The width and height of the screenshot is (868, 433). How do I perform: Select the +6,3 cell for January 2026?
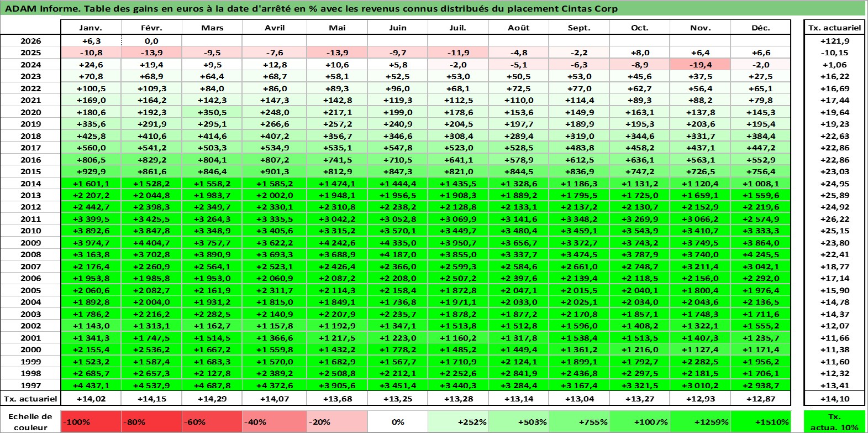(91, 41)
